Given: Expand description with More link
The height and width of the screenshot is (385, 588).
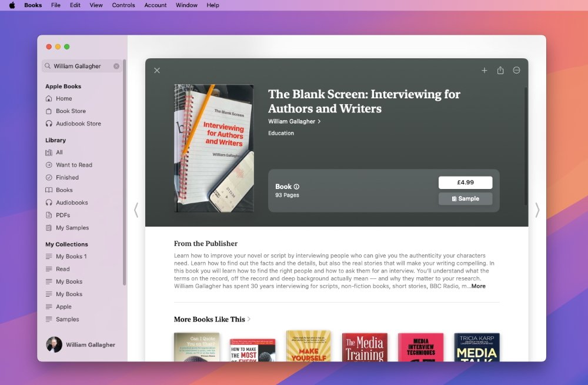Looking at the screenshot, I should click(479, 286).
